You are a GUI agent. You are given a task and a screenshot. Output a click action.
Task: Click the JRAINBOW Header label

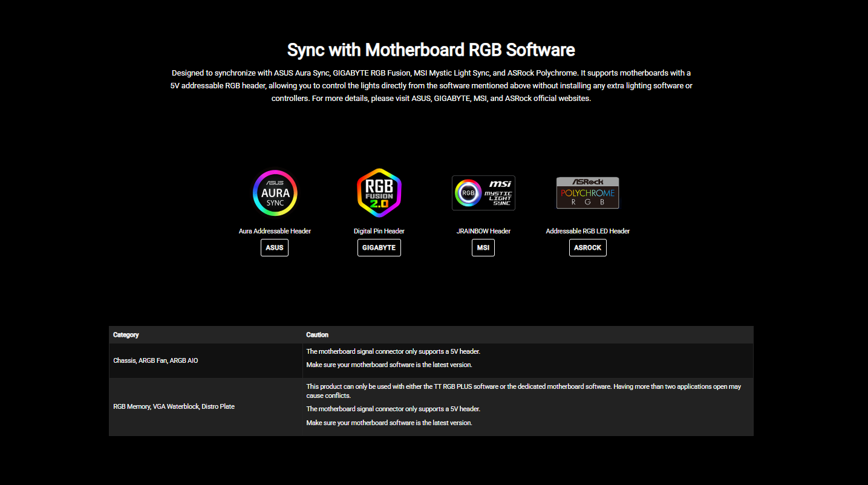tap(483, 231)
